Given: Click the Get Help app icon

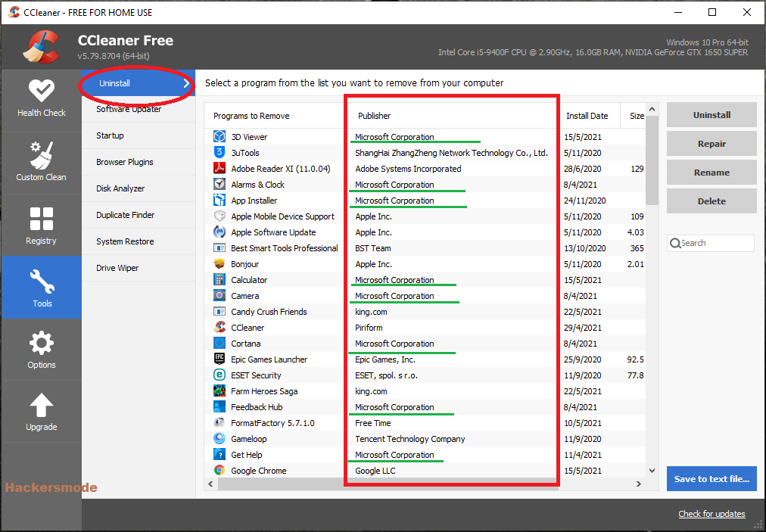Looking at the screenshot, I should tap(220, 454).
